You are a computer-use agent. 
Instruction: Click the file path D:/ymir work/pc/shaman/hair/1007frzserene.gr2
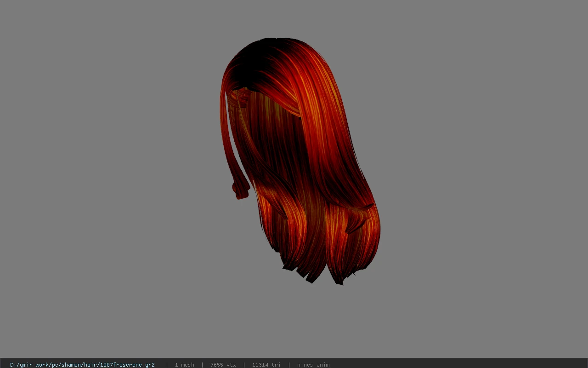82,365
